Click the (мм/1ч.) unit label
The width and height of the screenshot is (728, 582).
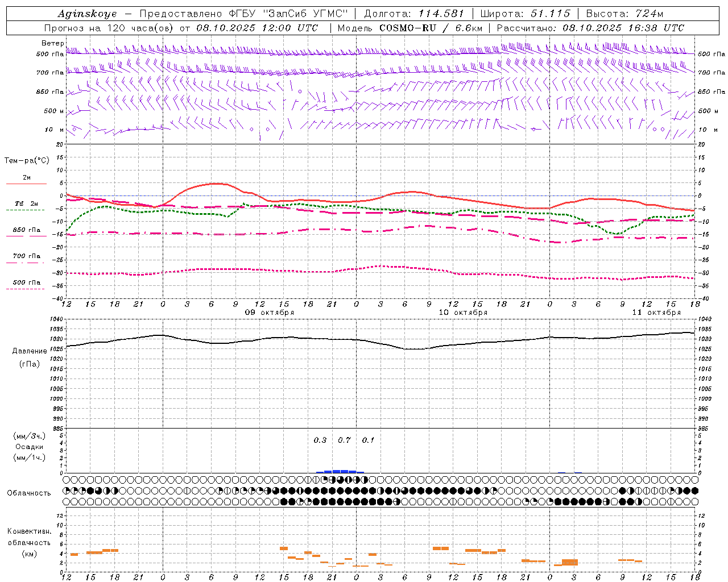pyautogui.click(x=30, y=458)
